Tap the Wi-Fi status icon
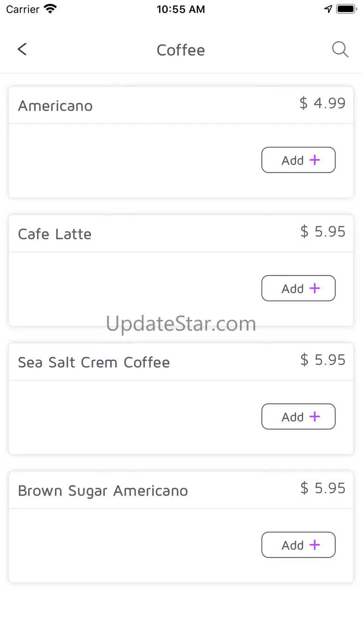The width and height of the screenshot is (362, 644). (x=50, y=9)
